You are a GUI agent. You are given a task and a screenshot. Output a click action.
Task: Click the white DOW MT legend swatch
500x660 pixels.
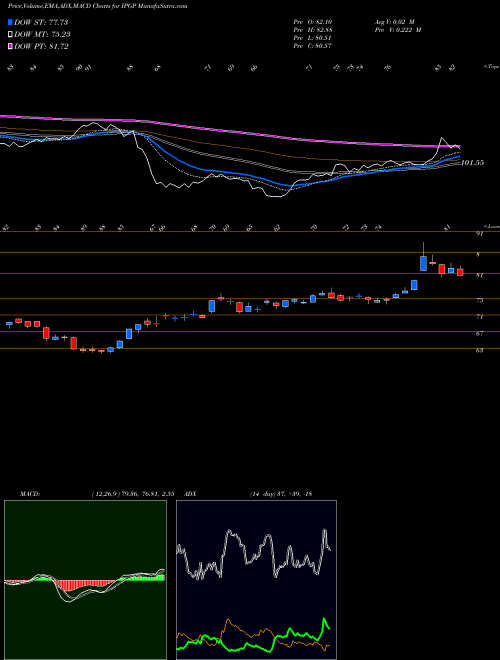click(x=10, y=35)
